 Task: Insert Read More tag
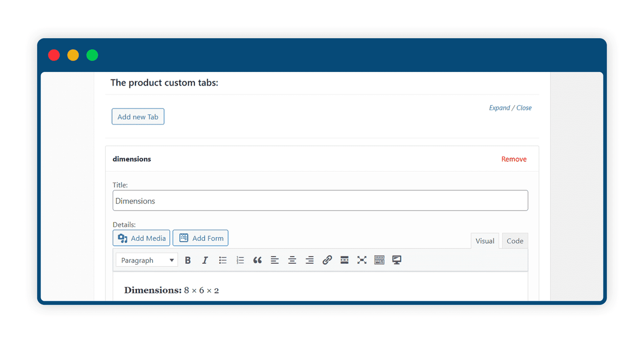pyautogui.click(x=344, y=260)
